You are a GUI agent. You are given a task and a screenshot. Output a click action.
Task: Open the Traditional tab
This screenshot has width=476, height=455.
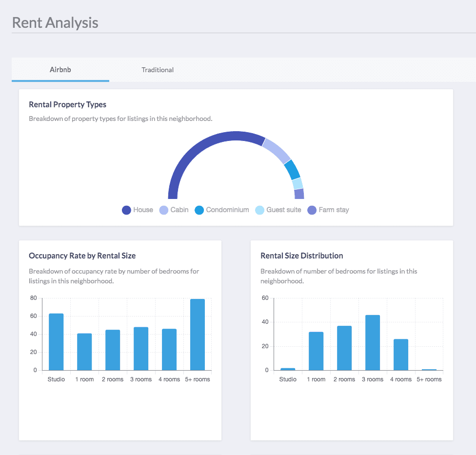[158, 70]
